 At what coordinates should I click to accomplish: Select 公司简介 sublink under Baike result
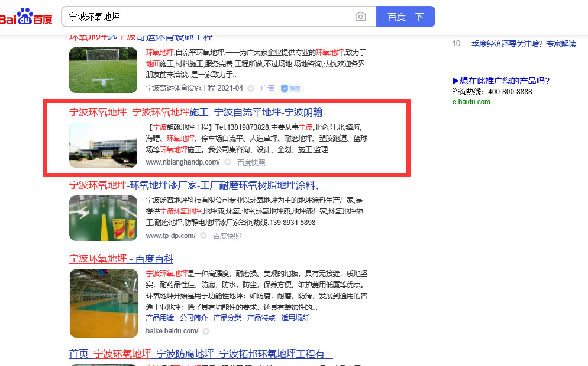(194, 318)
